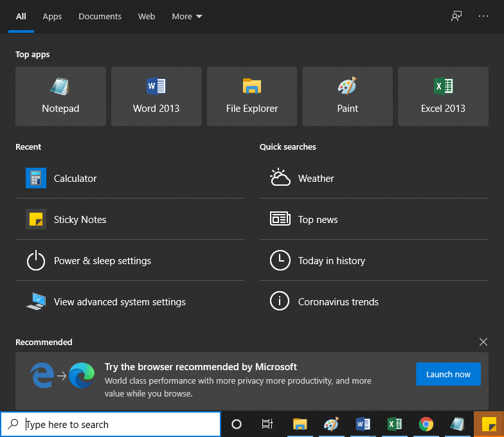This screenshot has width=504, height=437.
Task: Open File Explorer on taskbar
Action: 300,424
